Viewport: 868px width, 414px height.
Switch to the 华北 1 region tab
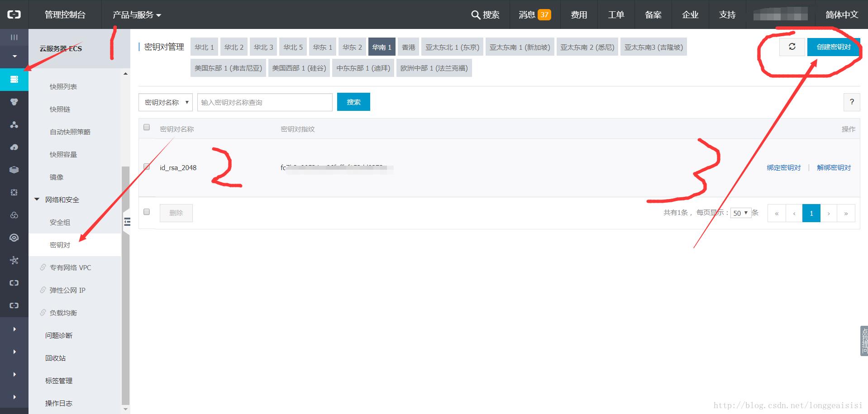coord(204,47)
